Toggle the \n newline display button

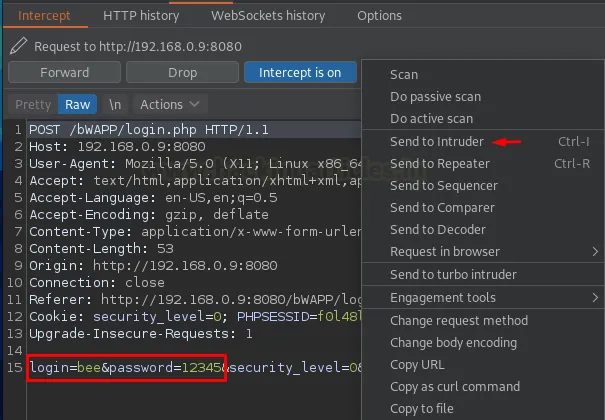tap(115, 104)
